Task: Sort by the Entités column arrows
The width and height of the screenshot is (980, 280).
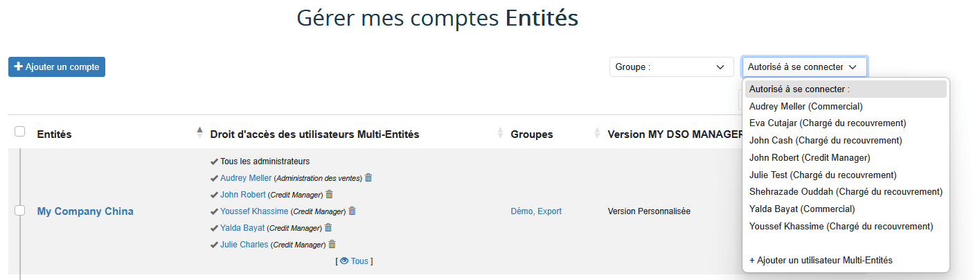Action: pyautogui.click(x=200, y=133)
